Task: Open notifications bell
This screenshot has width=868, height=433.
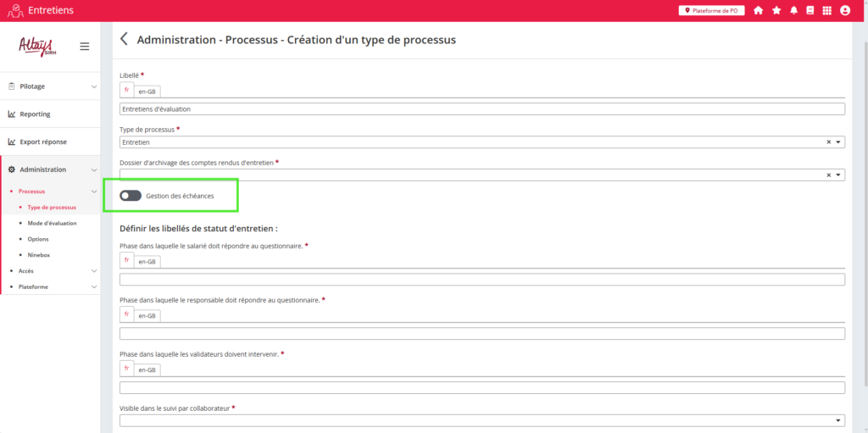Action: click(794, 10)
